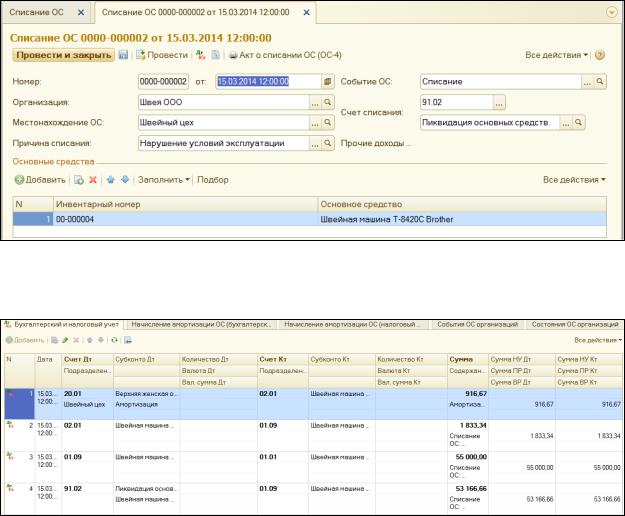Move row up arrow in Основные средства
The width and height of the screenshot is (625, 516).
(111, 180)
